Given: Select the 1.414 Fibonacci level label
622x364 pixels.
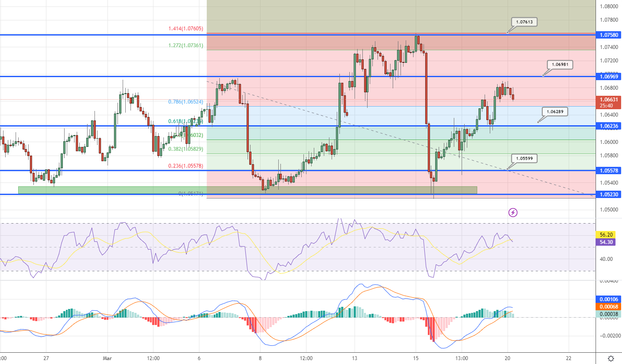Looking at the screenshot, I should [x=186, y=29].
